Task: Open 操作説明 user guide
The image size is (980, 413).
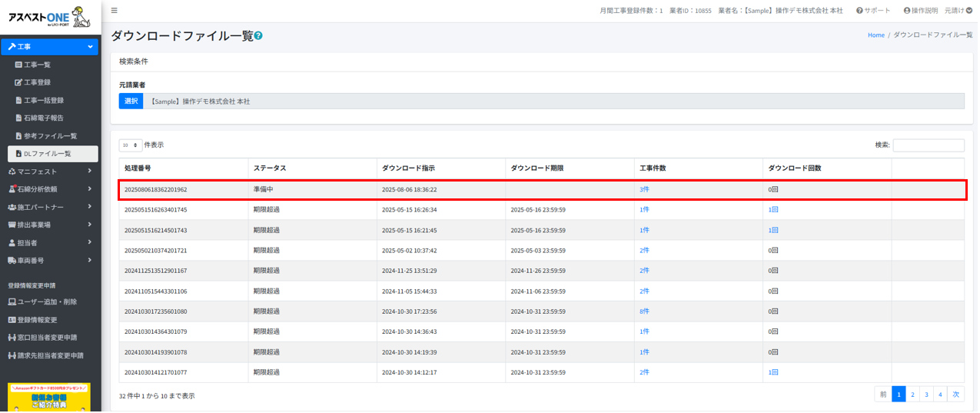Action: point(920,11)
